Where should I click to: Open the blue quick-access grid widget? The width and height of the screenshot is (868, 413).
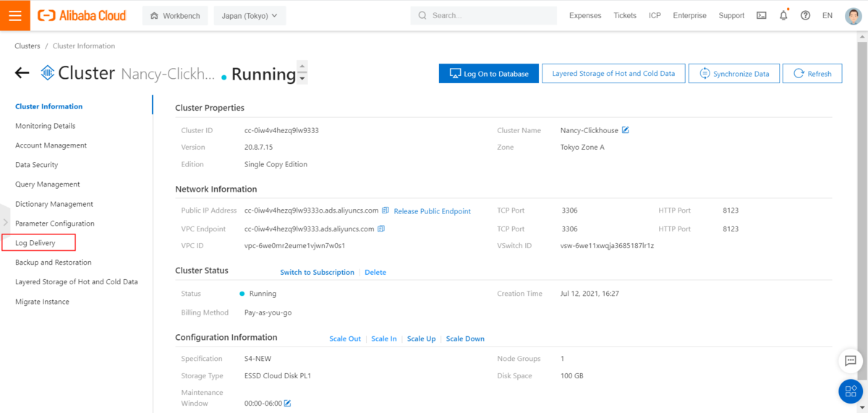click(850, 391)
